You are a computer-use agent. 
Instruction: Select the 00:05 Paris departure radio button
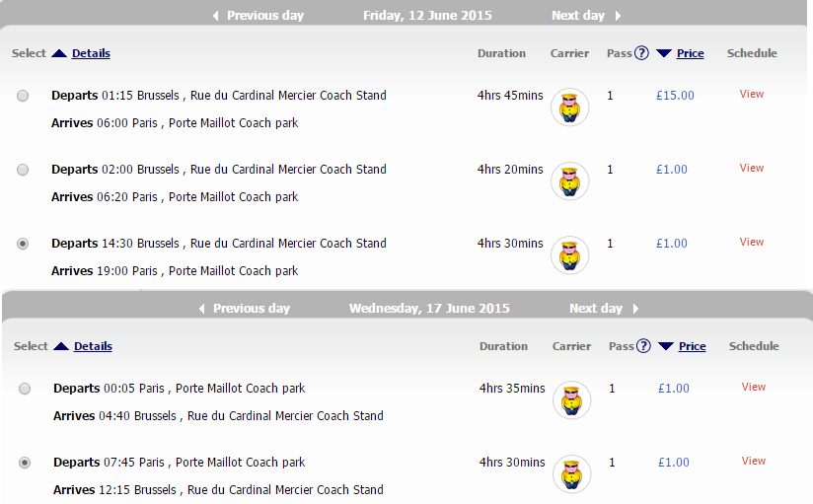[x=25, y=389]
